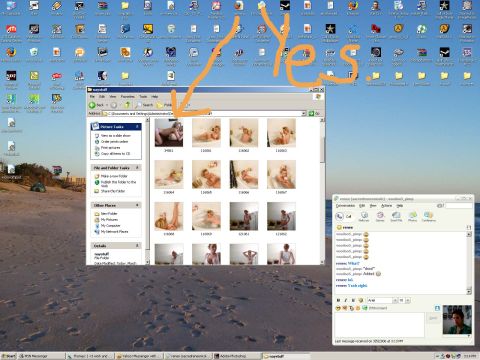Open the Tools menu in Explorer
Viewport: 480px width, 360px height.
coord(143,96)
